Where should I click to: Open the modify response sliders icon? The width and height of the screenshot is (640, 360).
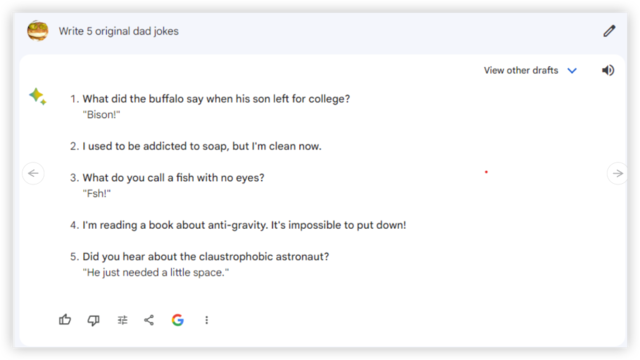click(x=122, y=320)
